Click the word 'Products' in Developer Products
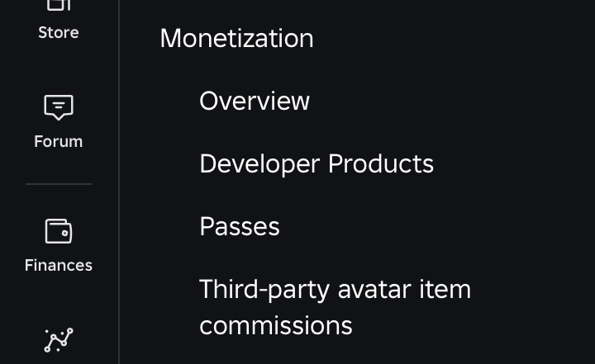Viewport: 595px width, 364px height. coord(381,163)
